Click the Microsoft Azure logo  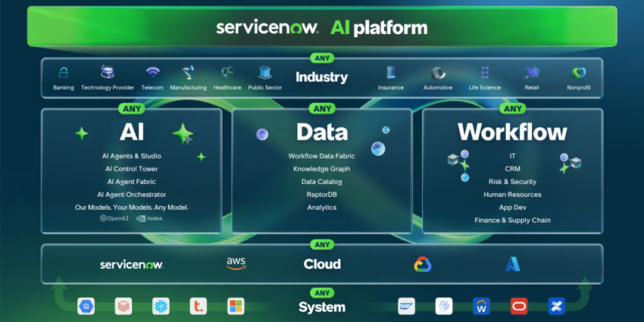click(x=513, y=264)
